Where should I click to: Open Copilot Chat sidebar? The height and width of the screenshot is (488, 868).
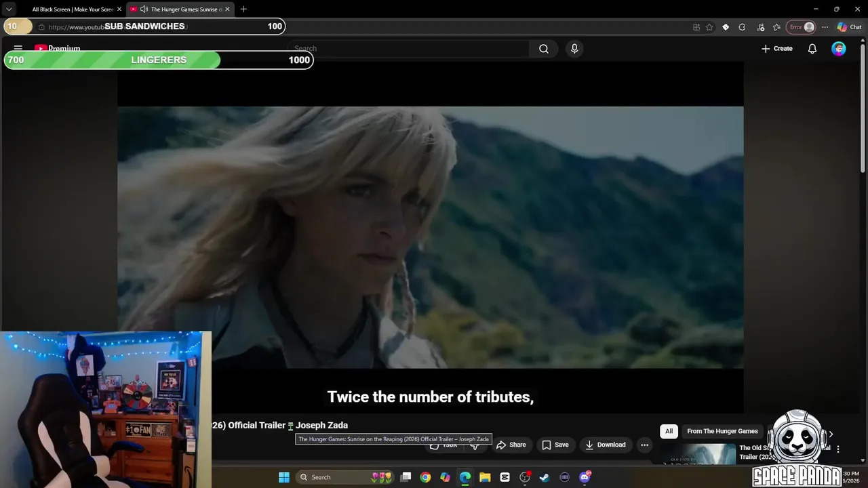[849, 27]
